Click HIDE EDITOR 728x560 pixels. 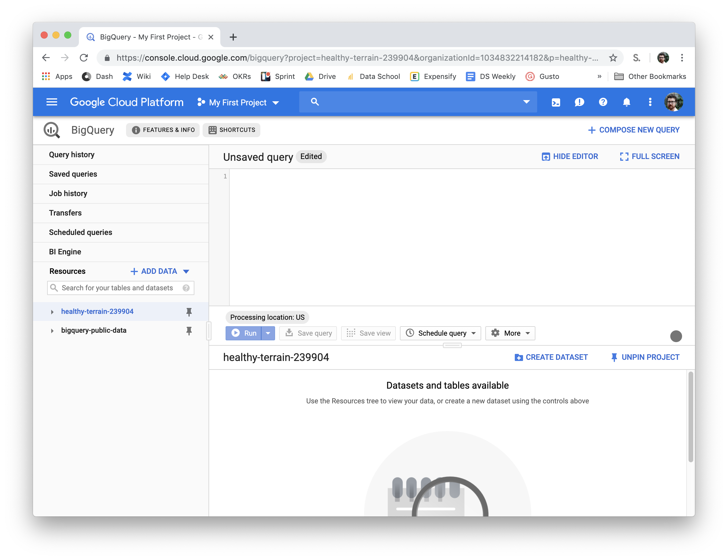click(x=570, y=157)
